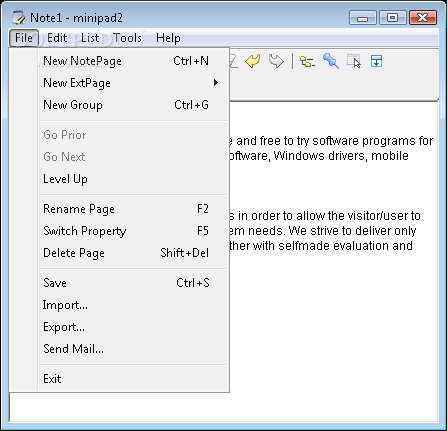This screenshot has height=431, width=447.
Task: Maximize the minipad2 window
Action: [x=393, y=18]
